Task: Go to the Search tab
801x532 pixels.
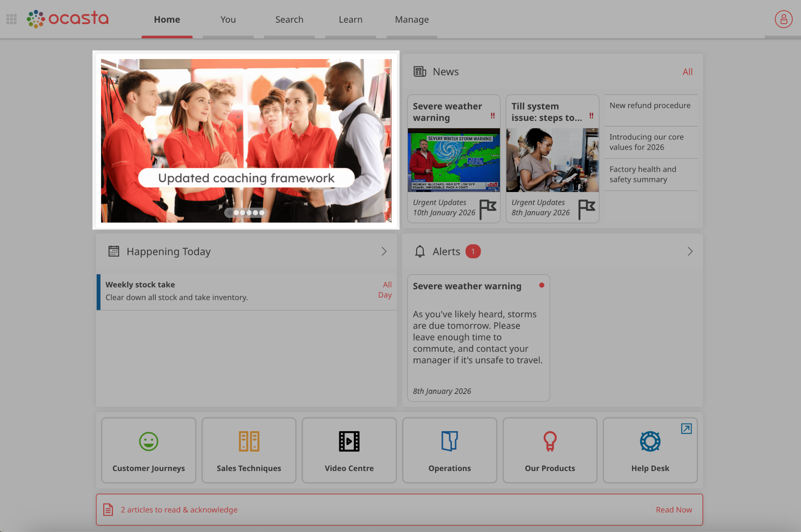Action: coord(289,20)
